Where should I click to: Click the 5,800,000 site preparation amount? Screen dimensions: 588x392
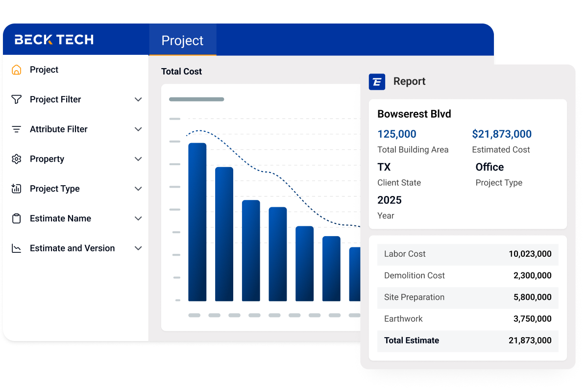[533, 297]
